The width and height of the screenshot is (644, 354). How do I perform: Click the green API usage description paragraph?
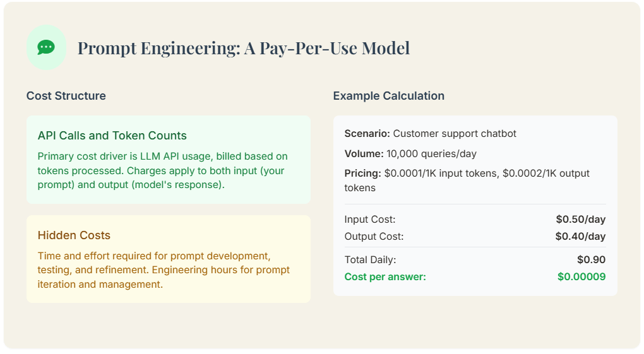point(163,170)
